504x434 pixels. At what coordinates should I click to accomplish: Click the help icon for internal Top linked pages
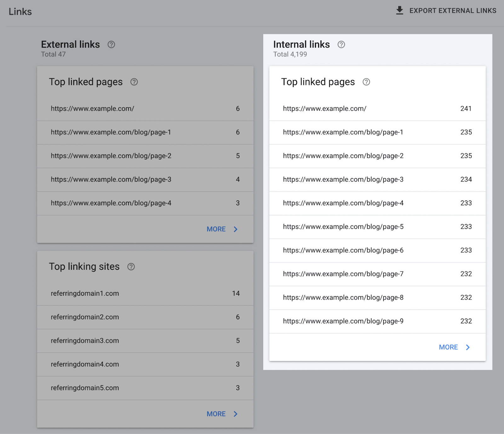[366, 82]
